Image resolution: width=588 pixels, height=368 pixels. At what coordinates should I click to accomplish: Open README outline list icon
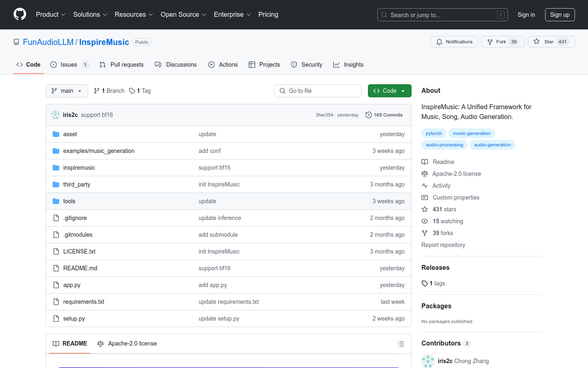(401, 344)
